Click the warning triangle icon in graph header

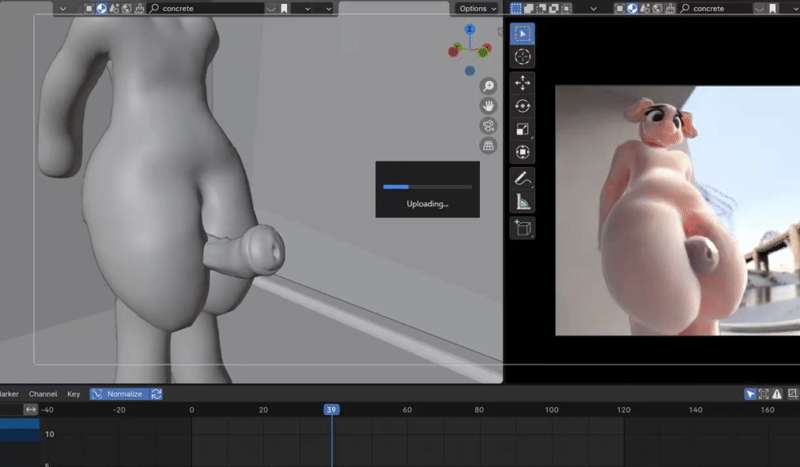click(x=777, y=394)
